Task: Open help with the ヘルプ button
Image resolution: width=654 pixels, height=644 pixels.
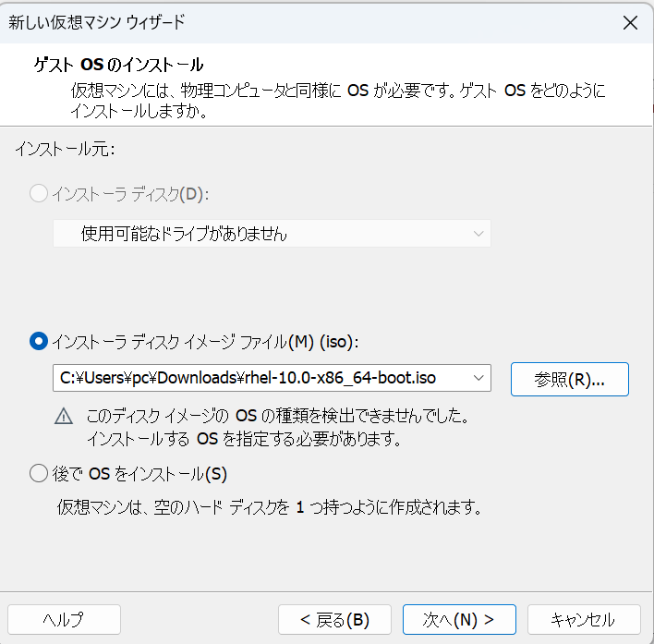Action: [64, 619]
